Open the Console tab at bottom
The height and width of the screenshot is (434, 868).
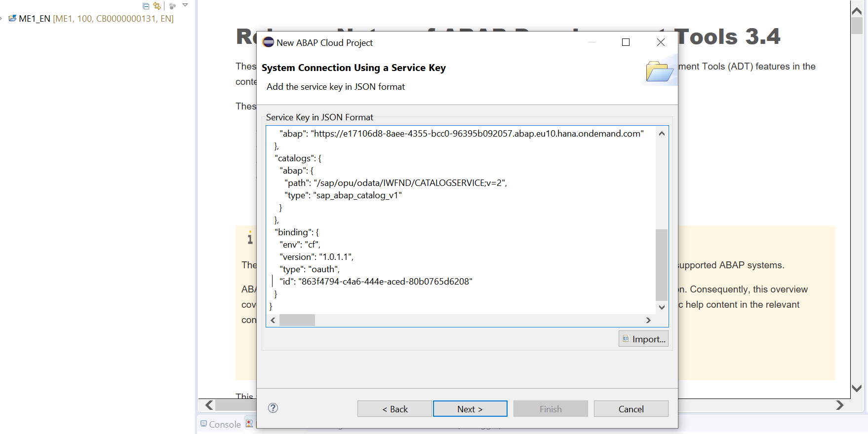point(221,424)
